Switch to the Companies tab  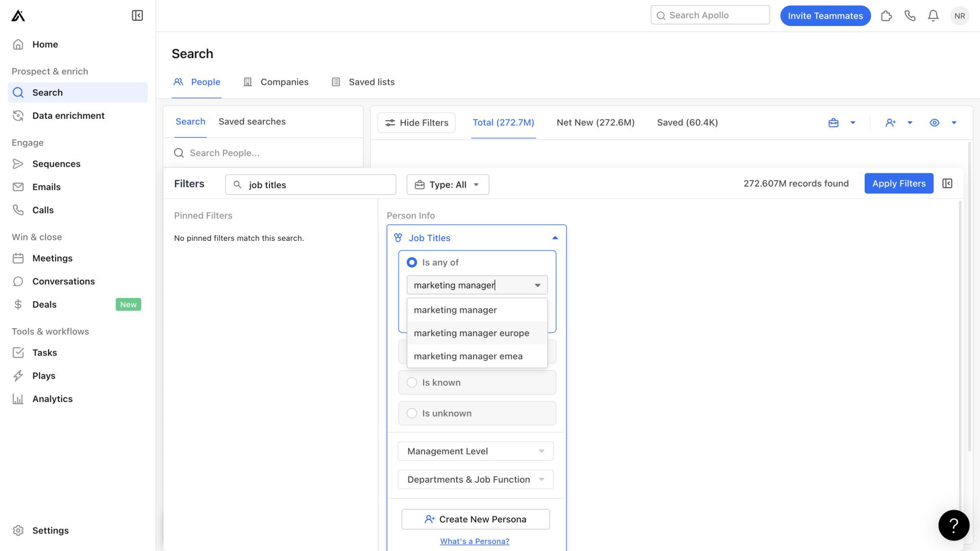[x=276, y=82]
